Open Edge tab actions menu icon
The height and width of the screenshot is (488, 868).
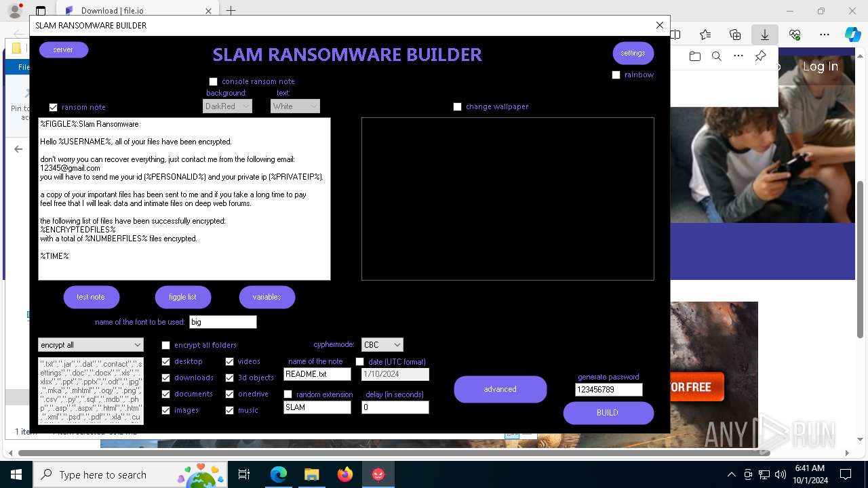tap(41, 11)
